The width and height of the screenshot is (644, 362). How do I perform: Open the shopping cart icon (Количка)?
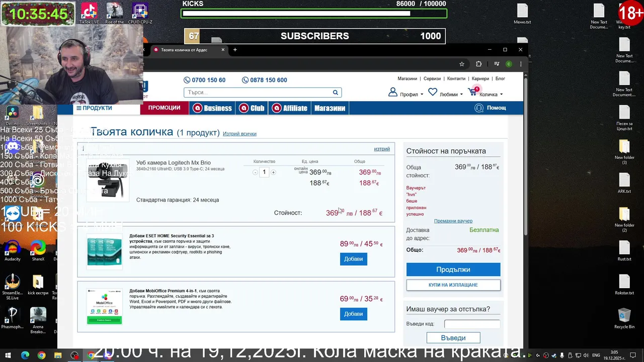472,92
